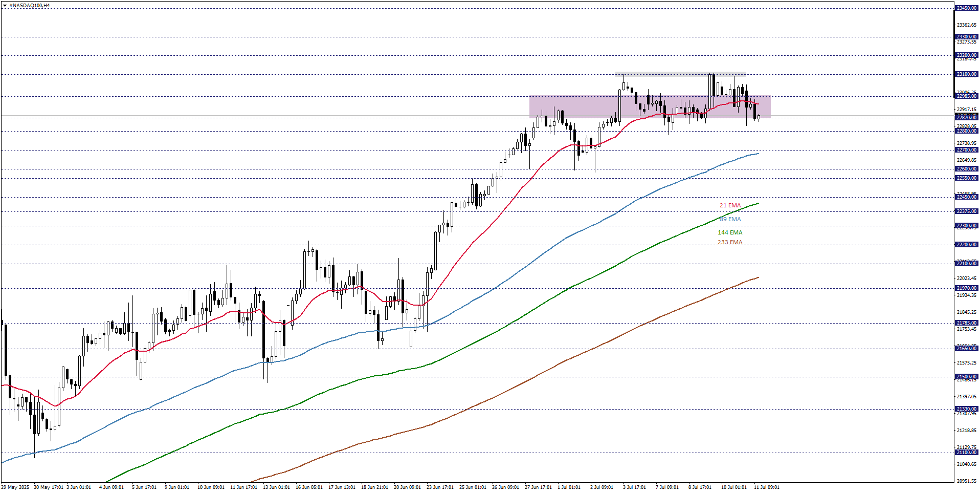Click the 5 Jun 17:01 time label
980x493 pixels.
click(144, 487)
